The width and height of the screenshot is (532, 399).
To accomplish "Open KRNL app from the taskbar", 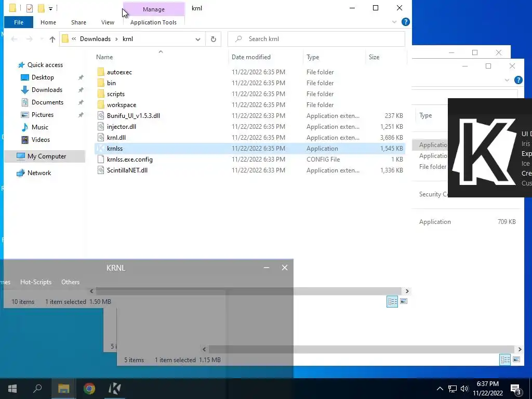I will pyautogui.click(x=115, y=389).
